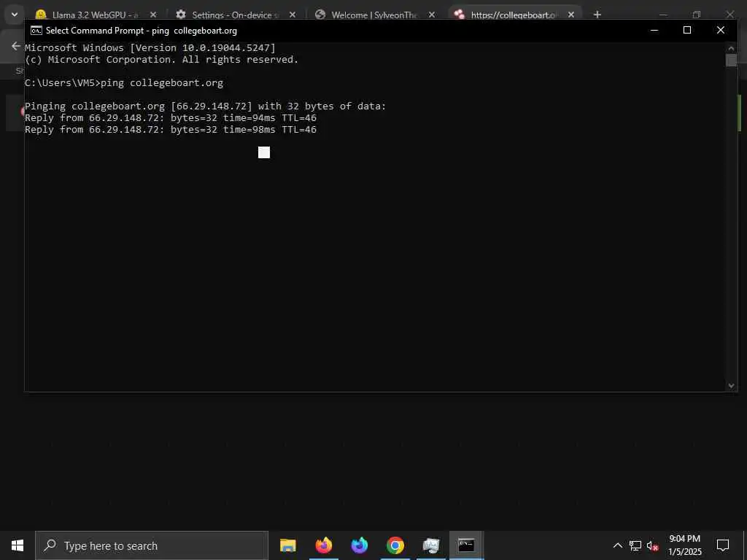Open File Explorer from the taskbar

click(287, 545)
